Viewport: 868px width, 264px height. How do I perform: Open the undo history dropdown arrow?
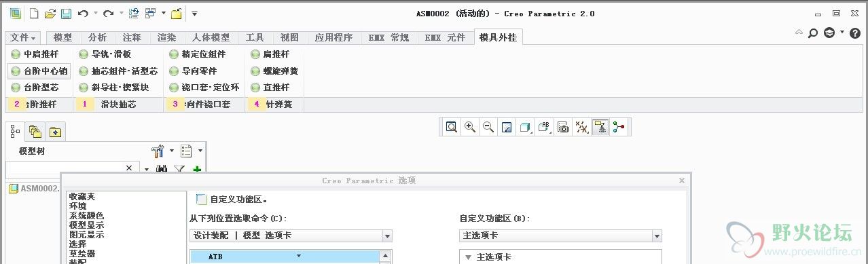pos(95,13)
